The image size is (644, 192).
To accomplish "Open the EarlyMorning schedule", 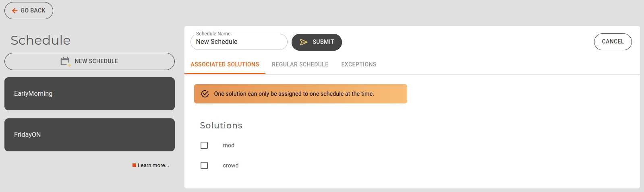I will pos(89,94).
